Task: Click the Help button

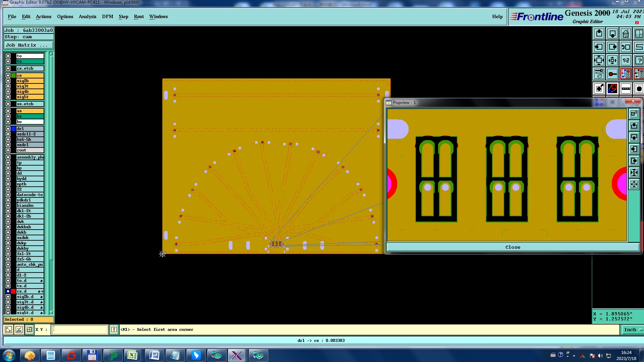Action: point(497,16)
